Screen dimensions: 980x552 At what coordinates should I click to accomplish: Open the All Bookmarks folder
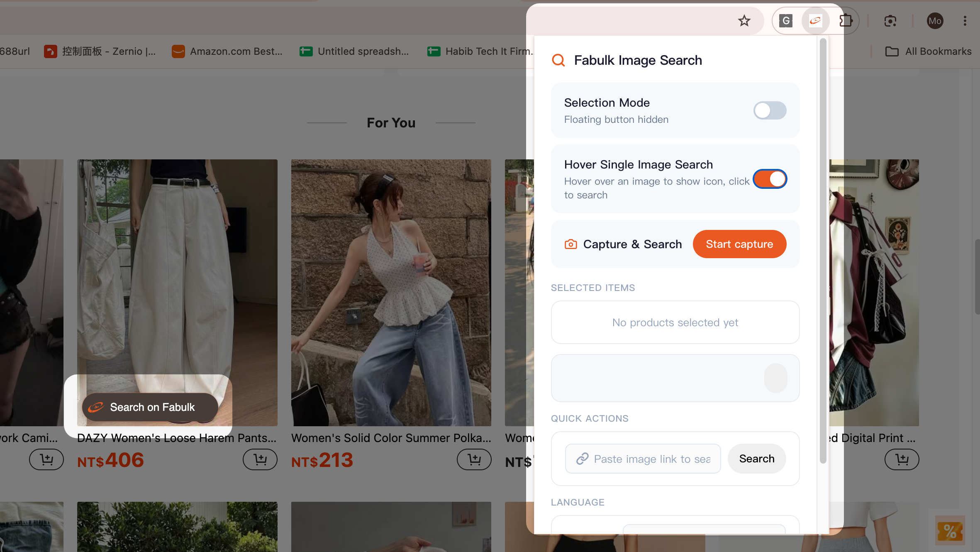click(x=928, y=51)
